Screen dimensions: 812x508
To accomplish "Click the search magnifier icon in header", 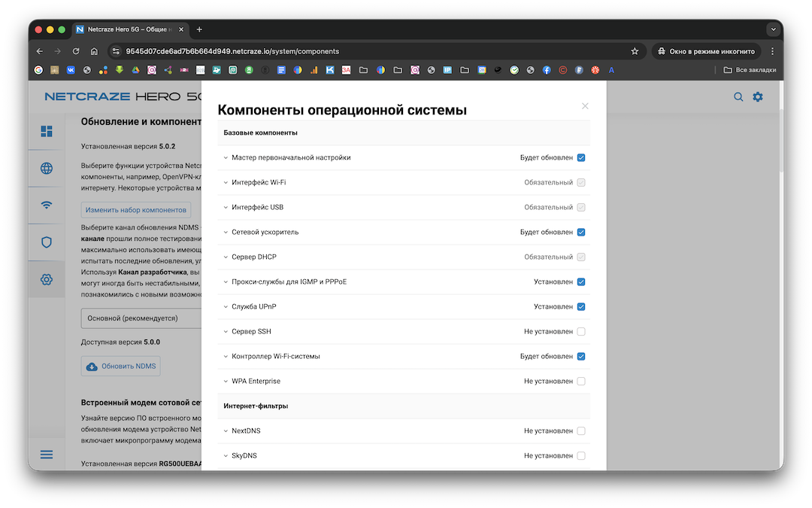I will pos(738,97).
